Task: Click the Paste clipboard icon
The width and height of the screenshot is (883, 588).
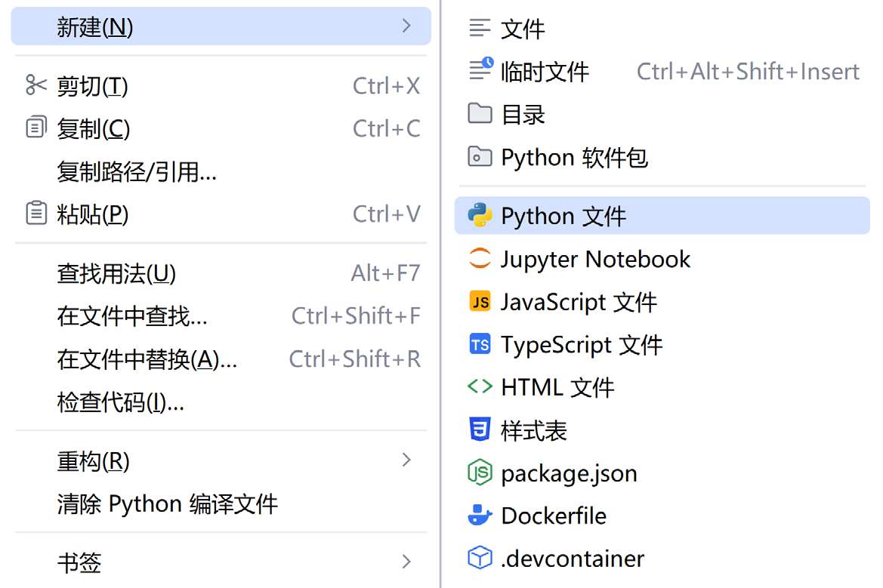Action: click(x=36, y=214)
